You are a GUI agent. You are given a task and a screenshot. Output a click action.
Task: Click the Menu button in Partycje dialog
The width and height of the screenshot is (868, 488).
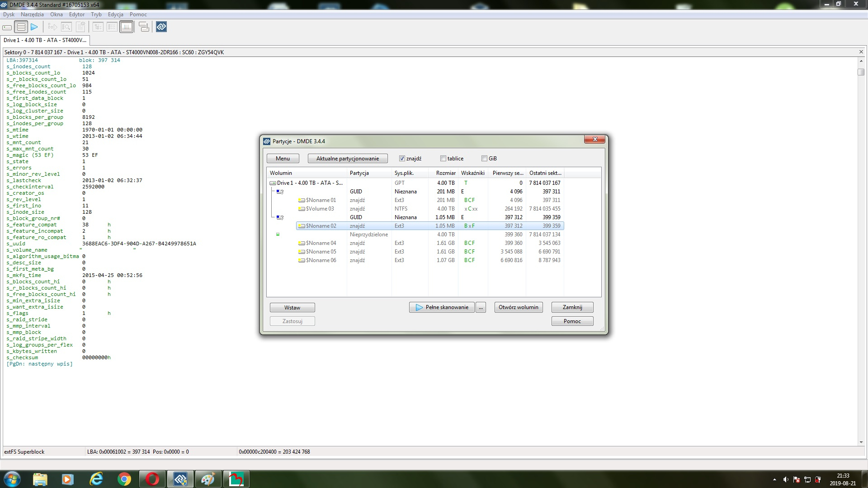pyautogui.click(x=283, y=159)
